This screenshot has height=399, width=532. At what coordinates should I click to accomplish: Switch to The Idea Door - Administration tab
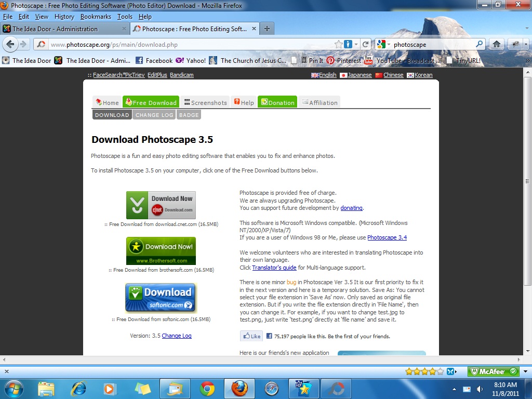65,29
